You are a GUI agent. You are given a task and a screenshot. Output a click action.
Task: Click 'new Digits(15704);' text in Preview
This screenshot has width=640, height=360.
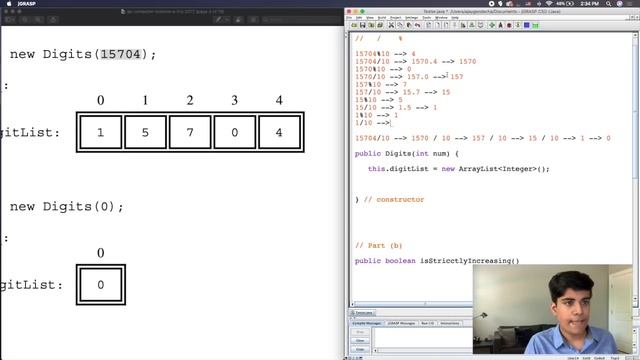click(x=83, y=54)
